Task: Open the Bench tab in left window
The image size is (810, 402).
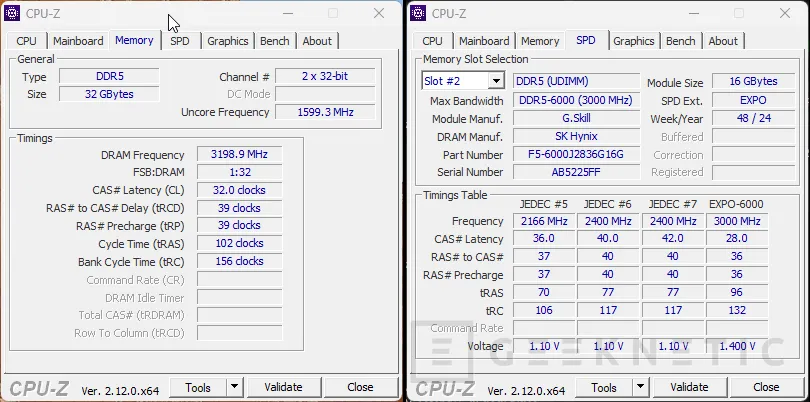Action: [x=274, y=41]
